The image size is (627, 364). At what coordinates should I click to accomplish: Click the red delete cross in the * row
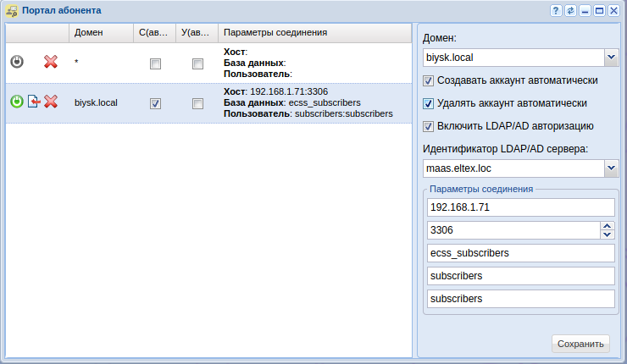coord(51,63)
